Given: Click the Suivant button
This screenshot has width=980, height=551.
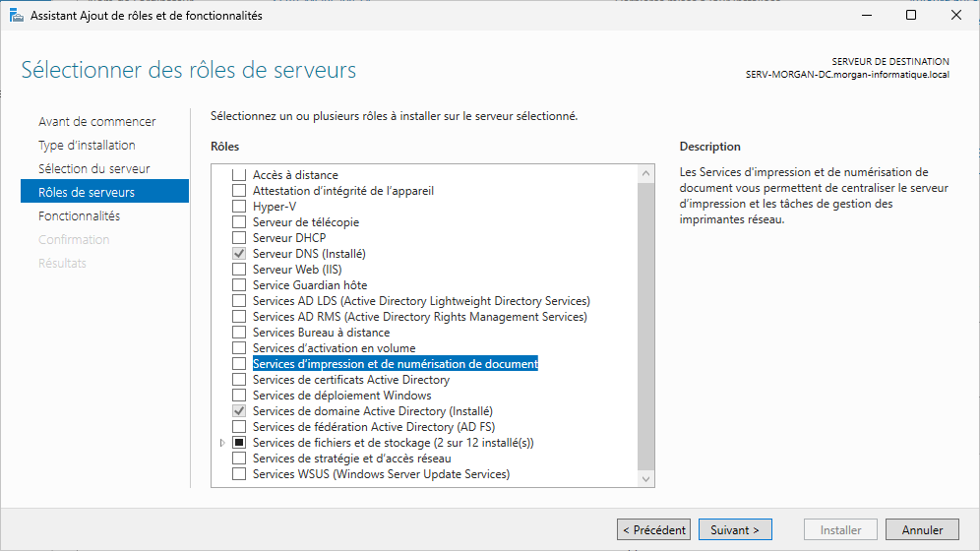Looking at the screenshot, I should point(735,530).
